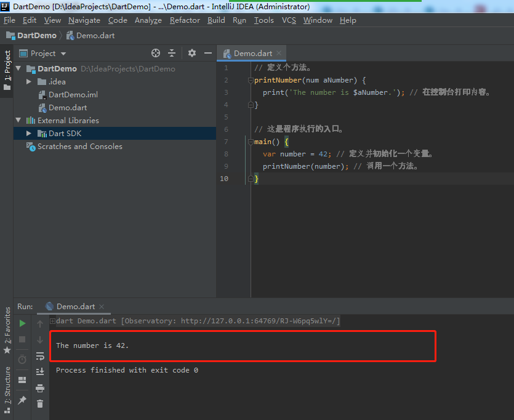Open the Window menu

pyautogui.click(x=318, y=20)
